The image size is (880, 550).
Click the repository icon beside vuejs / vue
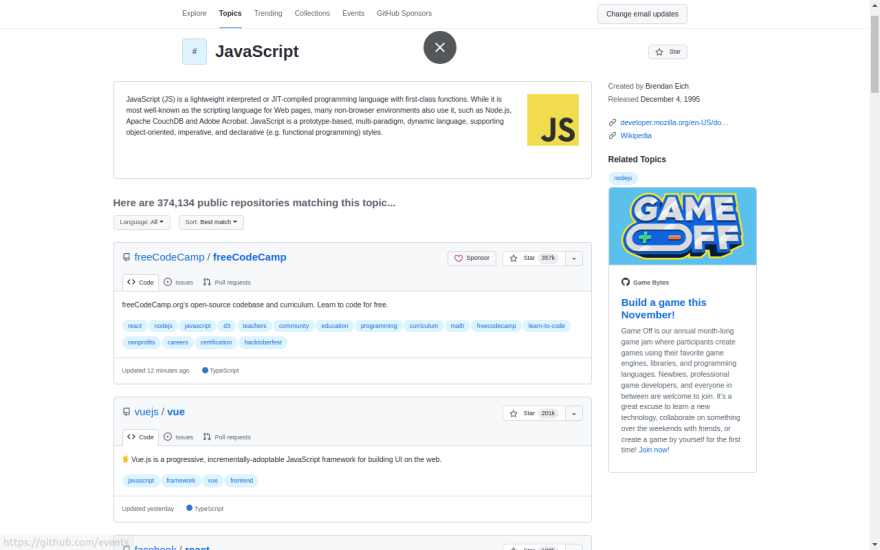click(x=126, y=412)
